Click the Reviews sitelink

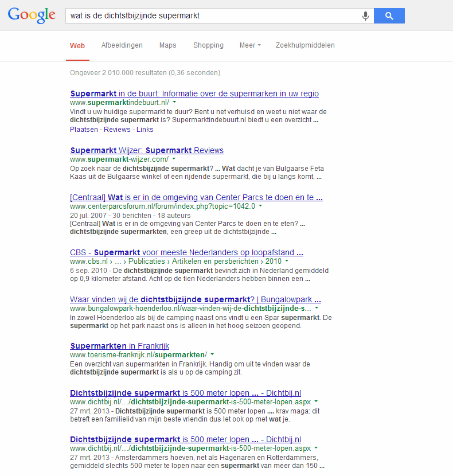coord(117,130)
